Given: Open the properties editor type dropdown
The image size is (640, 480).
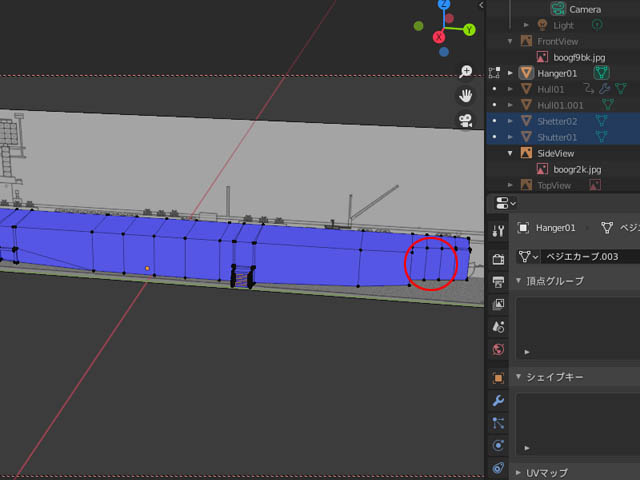Looking at the screenshot, I should (505, 203).
